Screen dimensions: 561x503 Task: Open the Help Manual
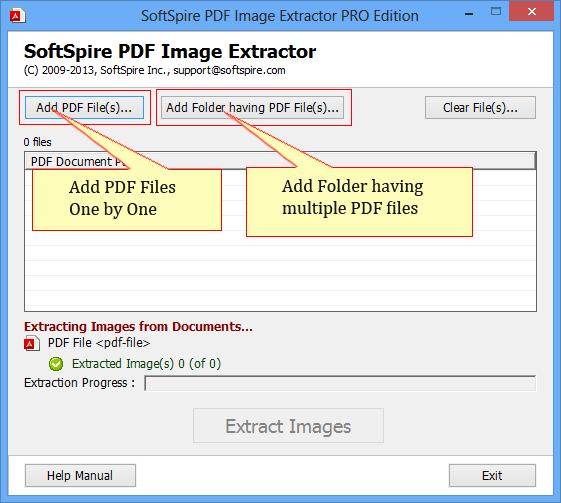tap(80, 475)
